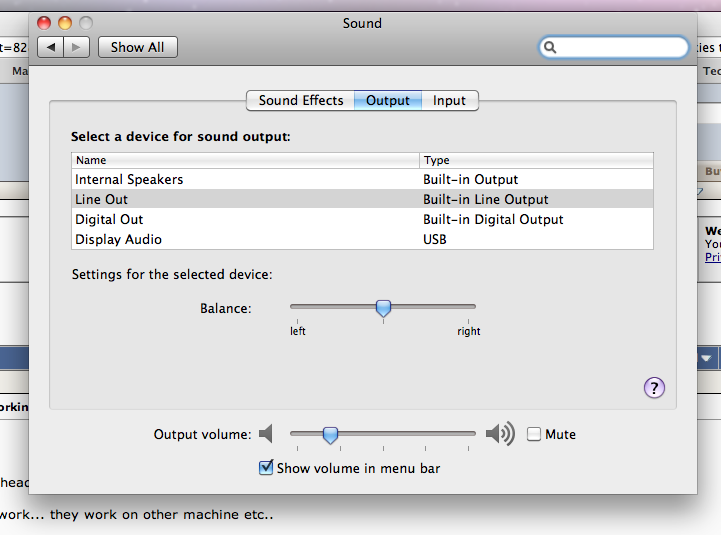Click the Show All button
Screen dimensions: 721x535
[137, 47]
